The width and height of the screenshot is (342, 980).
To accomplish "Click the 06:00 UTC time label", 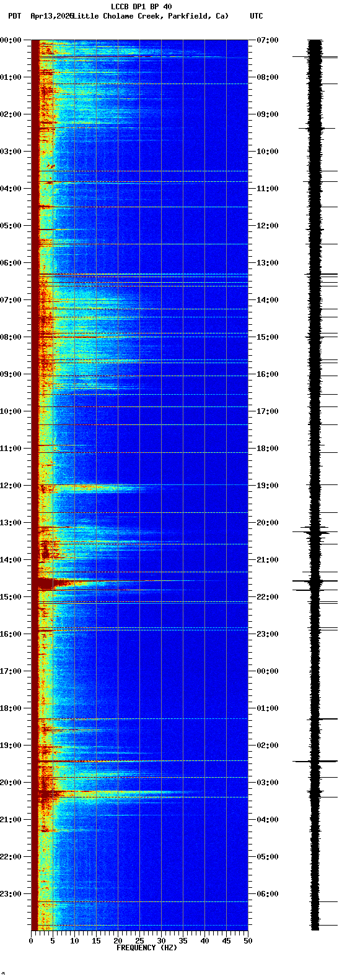I will pos(268,894).
